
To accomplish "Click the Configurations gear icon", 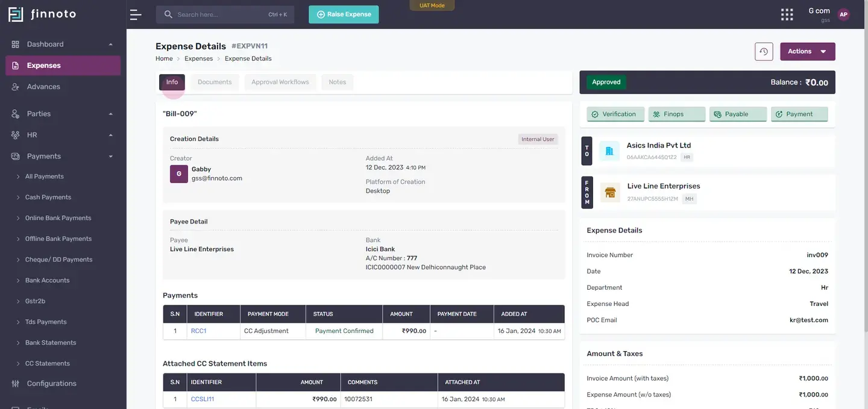I will pos(16,384).
